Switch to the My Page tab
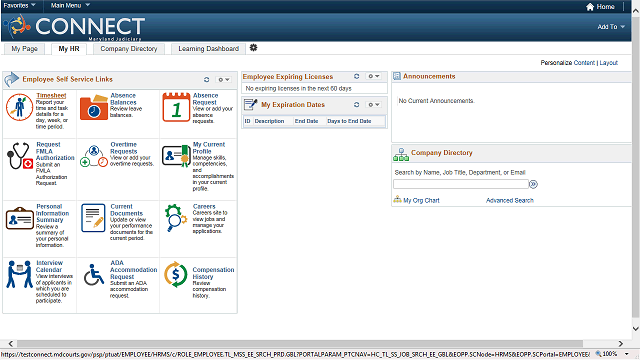Screen dimensions: 640x360 pos(24,49)
